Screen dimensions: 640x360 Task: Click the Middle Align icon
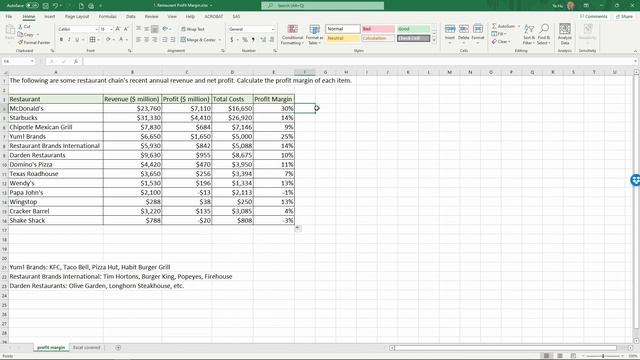(x=146, y=29)
